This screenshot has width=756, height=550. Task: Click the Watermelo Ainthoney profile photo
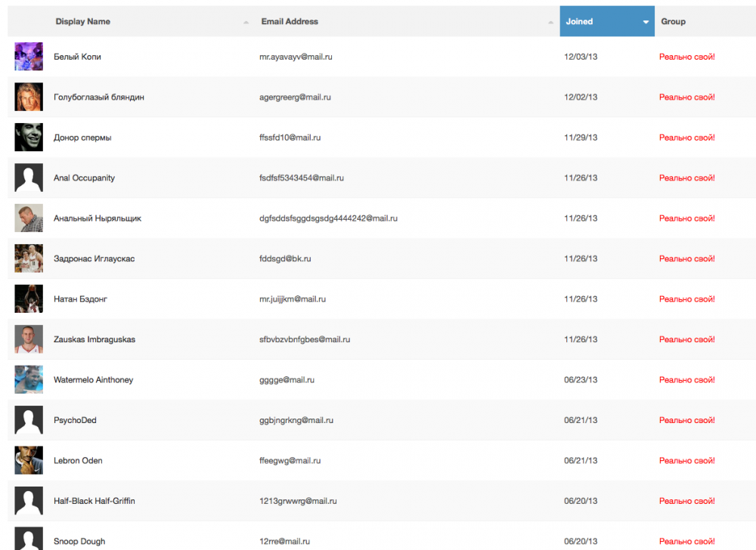(29, 379)
